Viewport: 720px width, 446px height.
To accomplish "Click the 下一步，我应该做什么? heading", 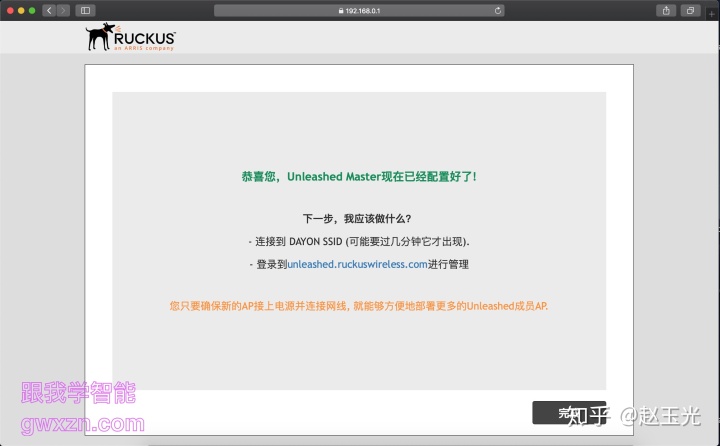I will click(357, 219).
